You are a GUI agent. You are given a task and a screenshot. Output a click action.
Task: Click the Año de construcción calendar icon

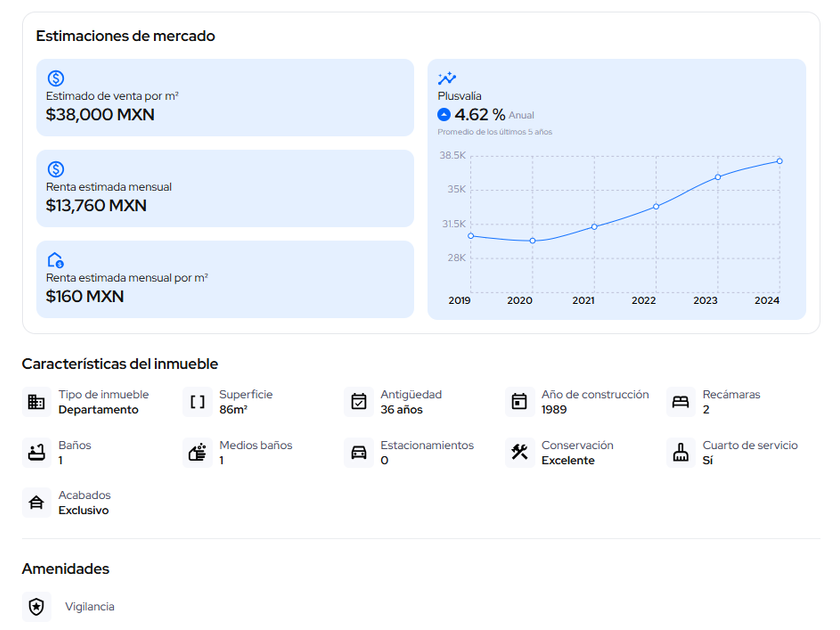pyautogui.click(x=519, y=402)
